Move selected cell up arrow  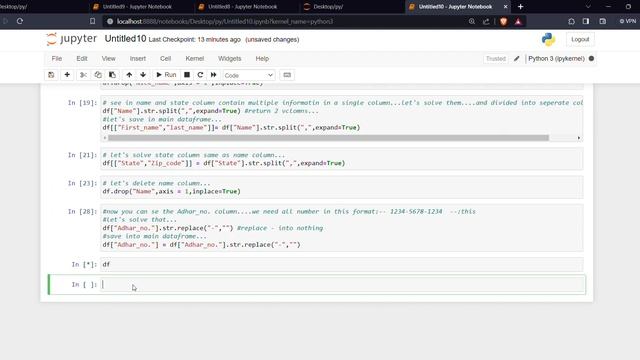click(129, 75)
